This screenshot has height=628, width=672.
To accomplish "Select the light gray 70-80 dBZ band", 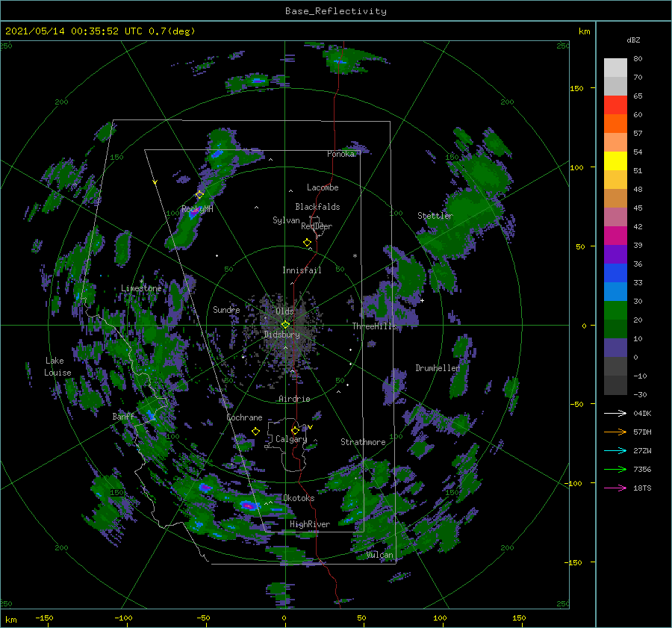I will click(x=615, y=68).
